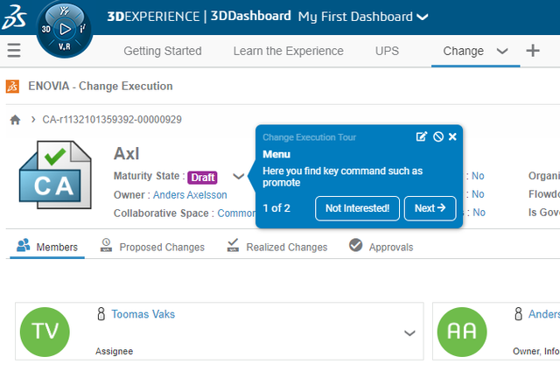Open the hamburger menu

pyautogui.click(x=14, y=51)
